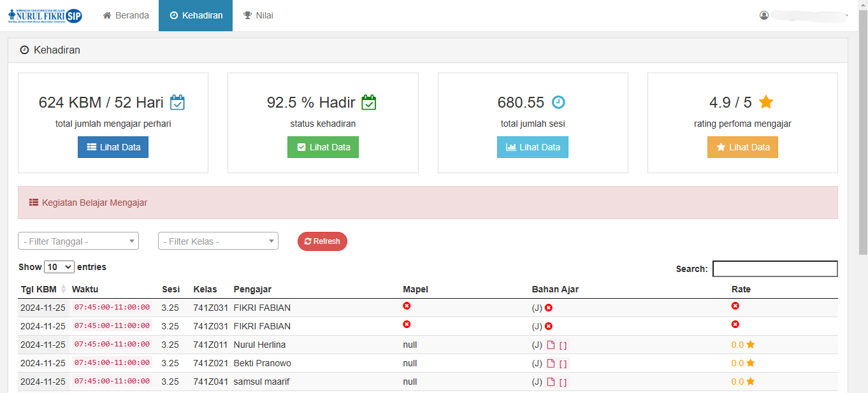Change the Show entries count selector
The height and width of the screenshot is (393, 868).
tap(59, 267)
